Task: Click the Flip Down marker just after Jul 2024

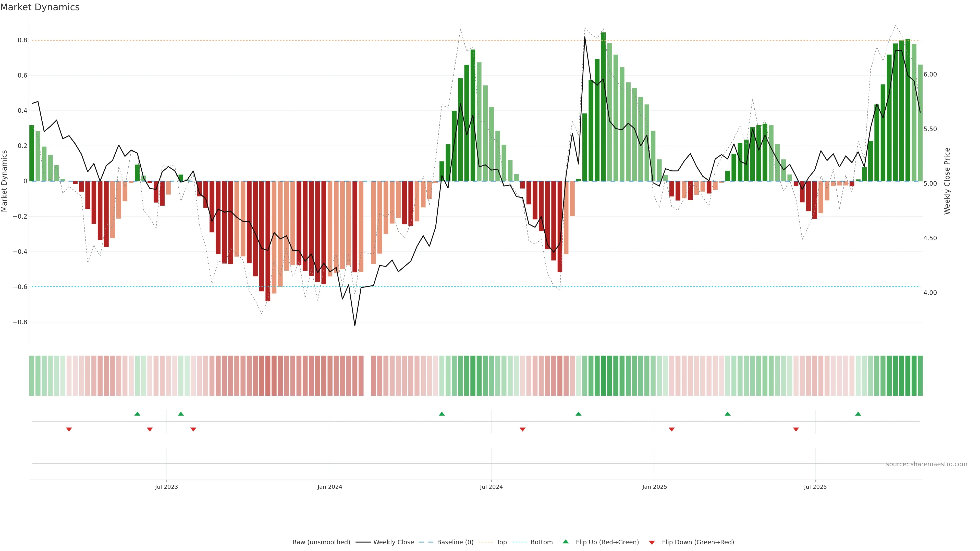Action: pos(522,429)
